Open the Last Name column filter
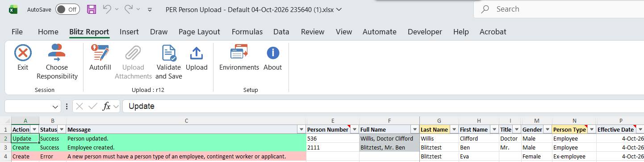The height and width of the screenshot is (162, 644). click(x=454, y=129)
